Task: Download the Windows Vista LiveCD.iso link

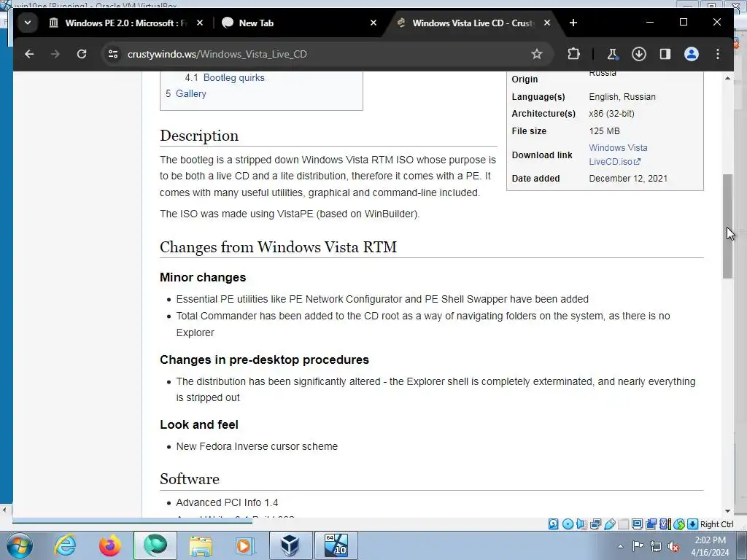Action: coord(618,155)
